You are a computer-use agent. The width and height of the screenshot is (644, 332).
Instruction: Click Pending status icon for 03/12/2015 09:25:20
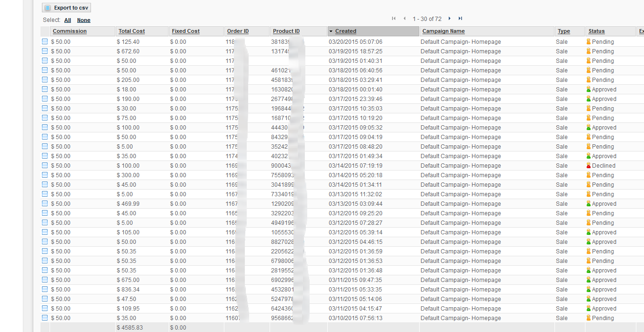(x=588, y=213)
